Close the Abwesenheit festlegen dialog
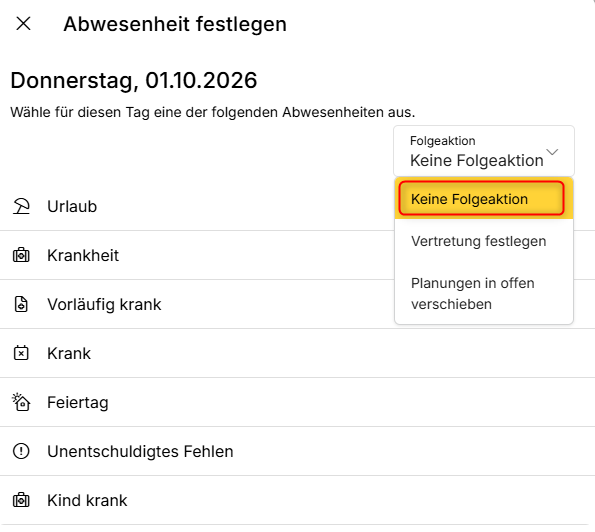This screenshot has width=595, height=532. click(24, 24)
